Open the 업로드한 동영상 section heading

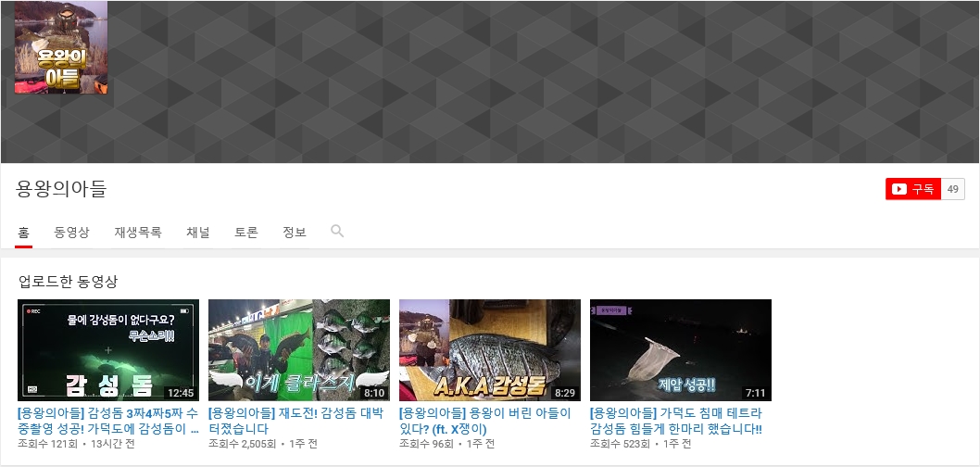[x=69, y=281]
